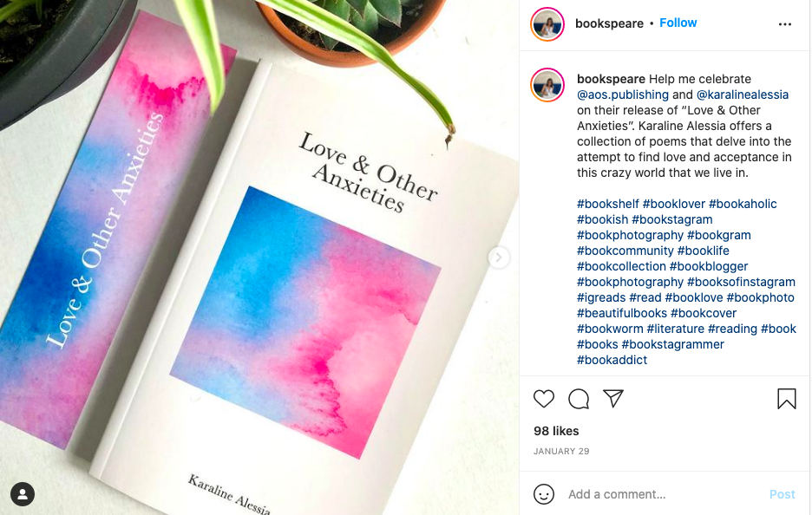This screenshot has height=515, width=812.
Task: Open the January 29 post date link
Action: [561, 452]
